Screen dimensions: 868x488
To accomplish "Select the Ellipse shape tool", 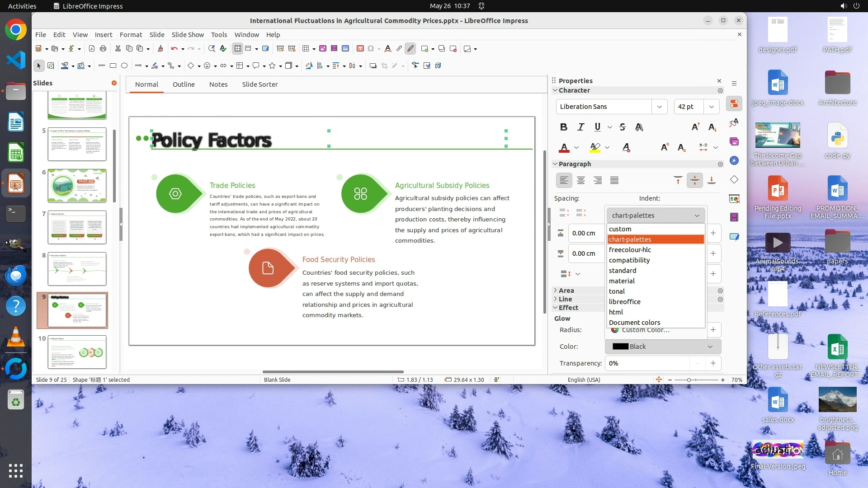I will pos(124,66).
